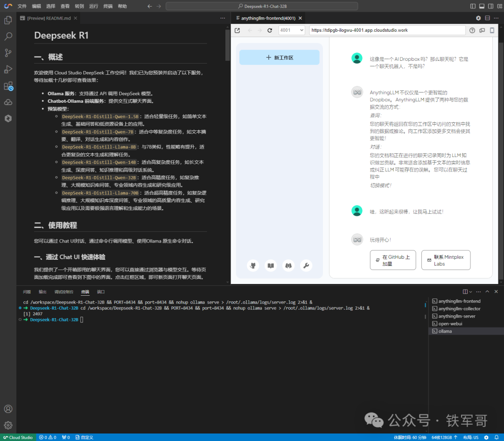Open the Accounts icon in activity bar
The width and height of the screenshot is (504, 441).
point(8,409)
